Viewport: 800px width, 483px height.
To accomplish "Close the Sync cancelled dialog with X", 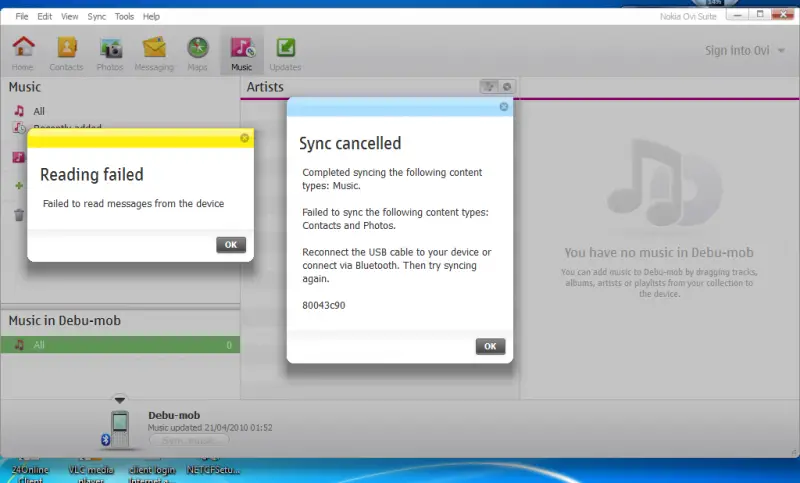I will coord(503,106).
